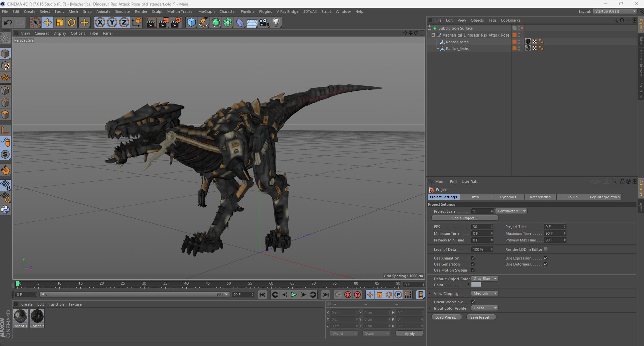Open the deformer objects icon
644x346 pixels.
[240, 22]
